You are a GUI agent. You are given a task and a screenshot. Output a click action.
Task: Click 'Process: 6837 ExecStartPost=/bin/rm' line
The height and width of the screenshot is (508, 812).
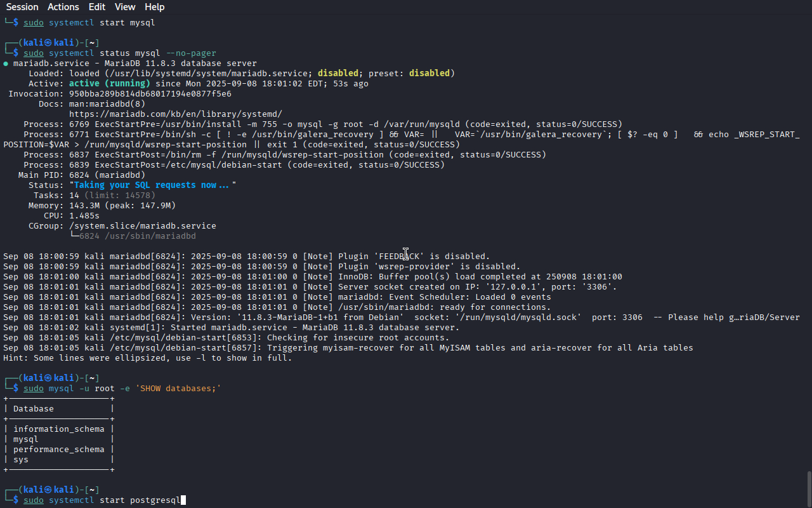(285, 155)
